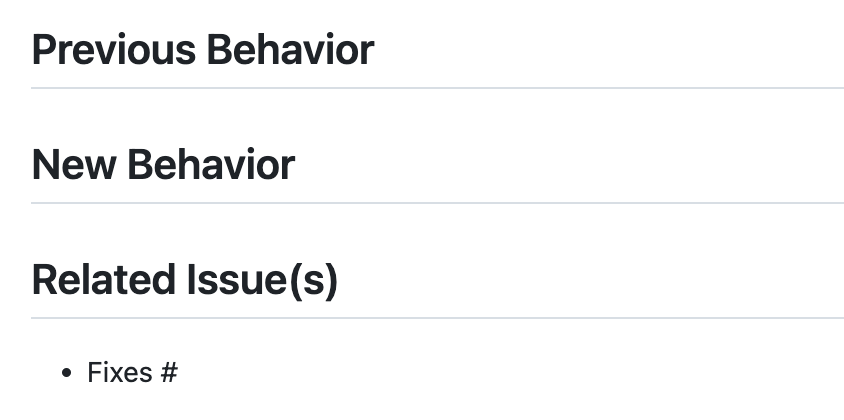Select the New Behavior heading
844x420 pixels.
click(163, 165)
